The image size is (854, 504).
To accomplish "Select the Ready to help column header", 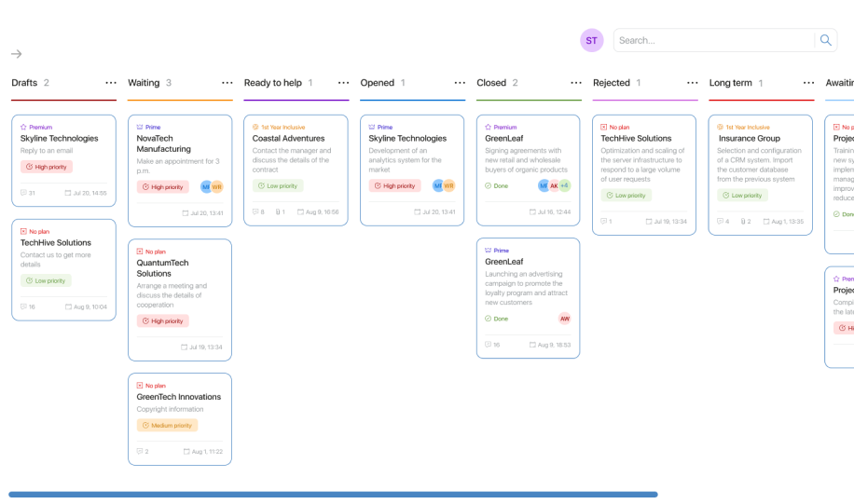I will point(273,83).
